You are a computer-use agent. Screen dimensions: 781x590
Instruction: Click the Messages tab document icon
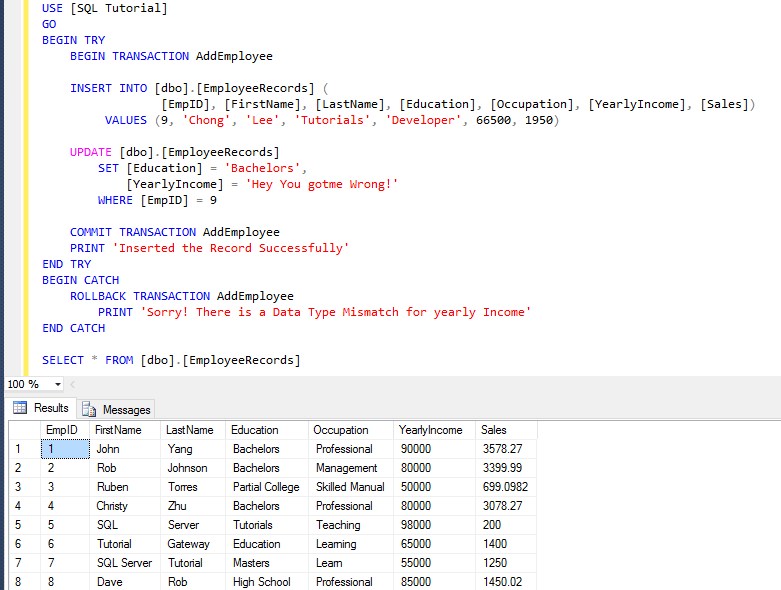coord(89,409)
